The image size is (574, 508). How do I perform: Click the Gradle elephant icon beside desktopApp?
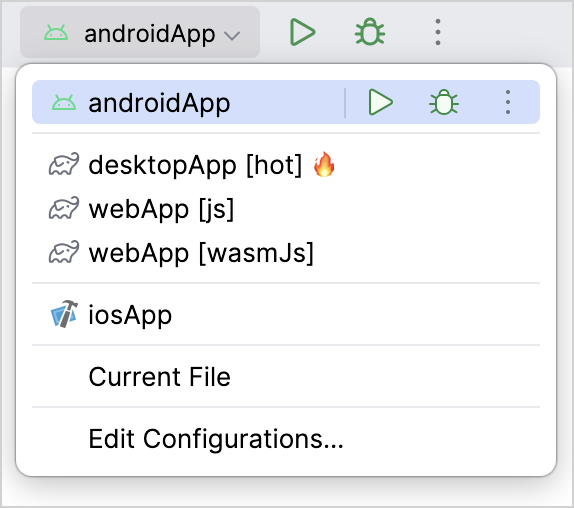tap(64, 164)
